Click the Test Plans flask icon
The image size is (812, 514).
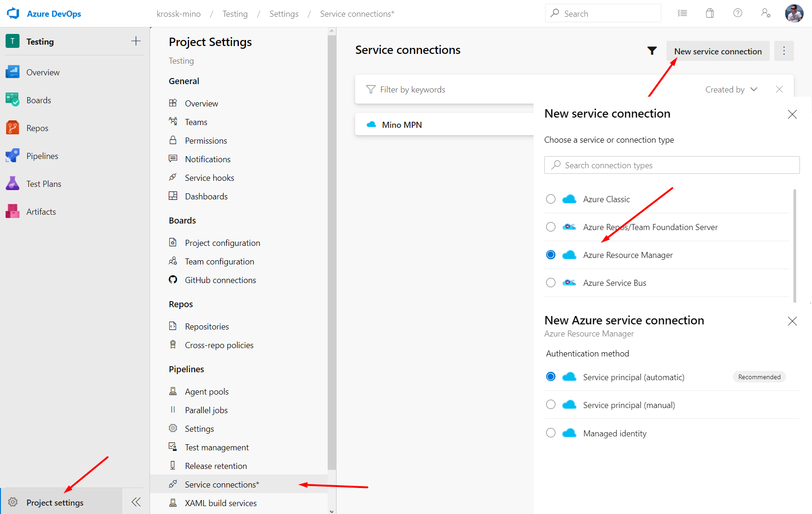tap(13, 184)
